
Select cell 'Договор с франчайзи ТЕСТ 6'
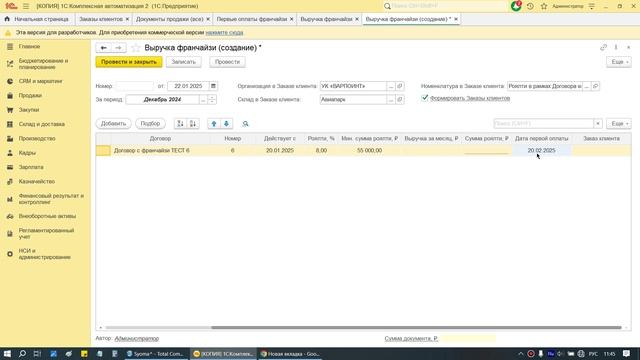[x=160, y=151]
